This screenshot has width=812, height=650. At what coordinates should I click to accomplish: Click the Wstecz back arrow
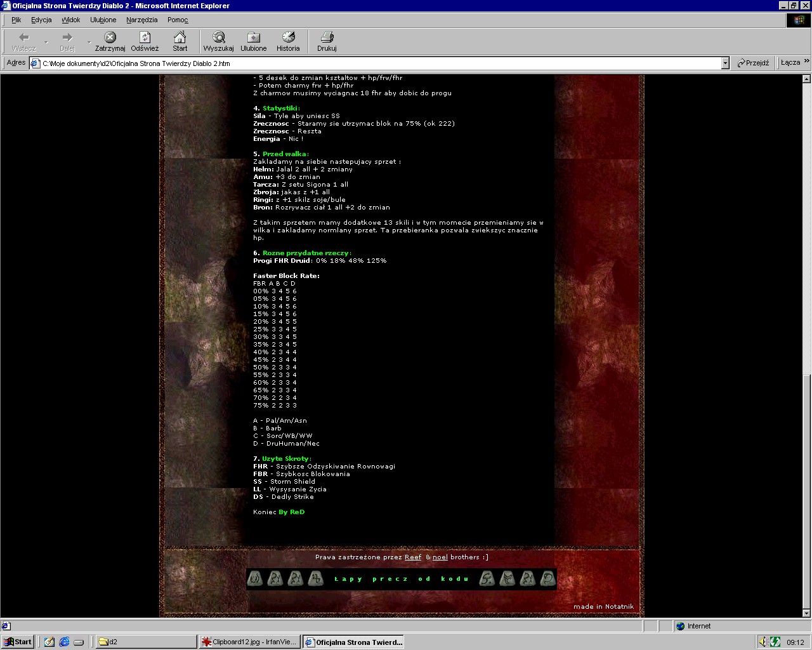pos(24,38)
